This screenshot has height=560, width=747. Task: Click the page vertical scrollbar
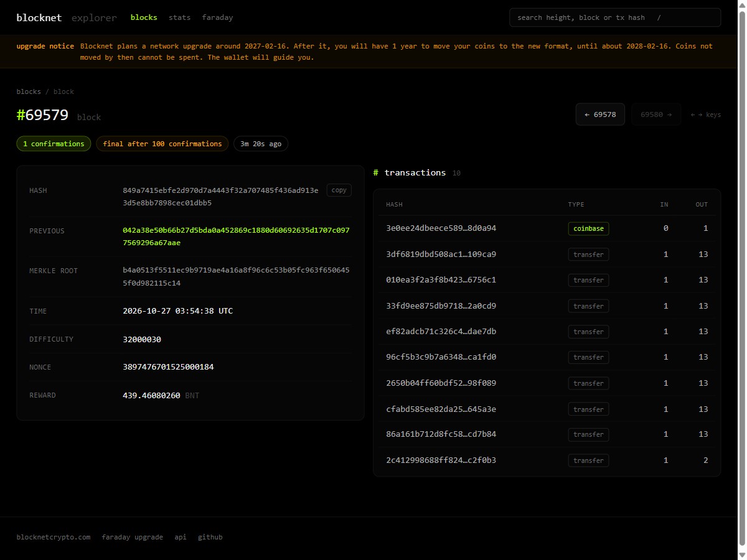click(742, 280)
